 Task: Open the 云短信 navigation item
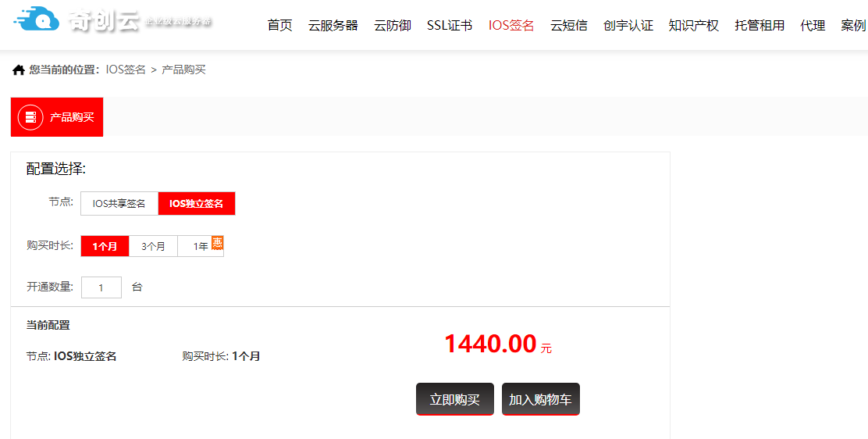point(569,25)
